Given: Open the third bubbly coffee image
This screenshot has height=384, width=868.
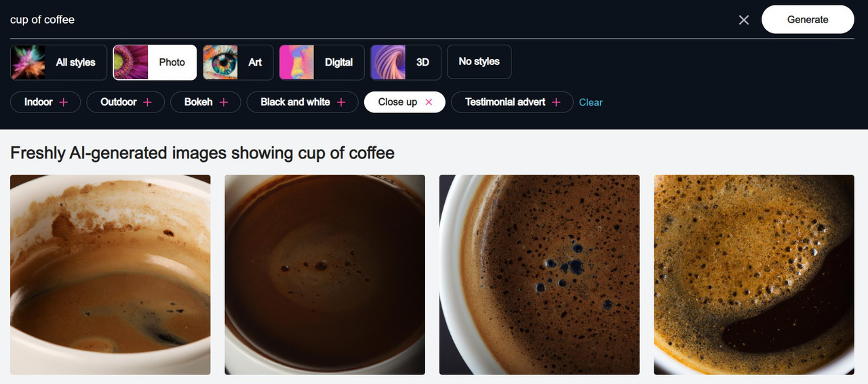Looking at the screenshot, I should pyautogui.click(x=540, y=274).
